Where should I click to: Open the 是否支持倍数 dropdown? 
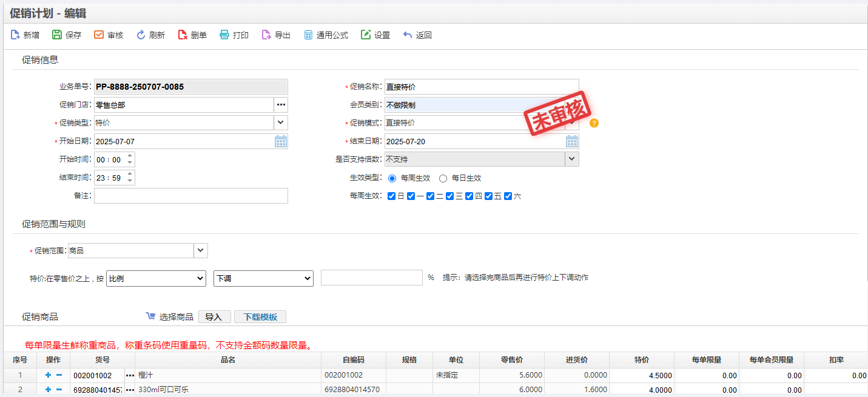(x=572, y=159)
